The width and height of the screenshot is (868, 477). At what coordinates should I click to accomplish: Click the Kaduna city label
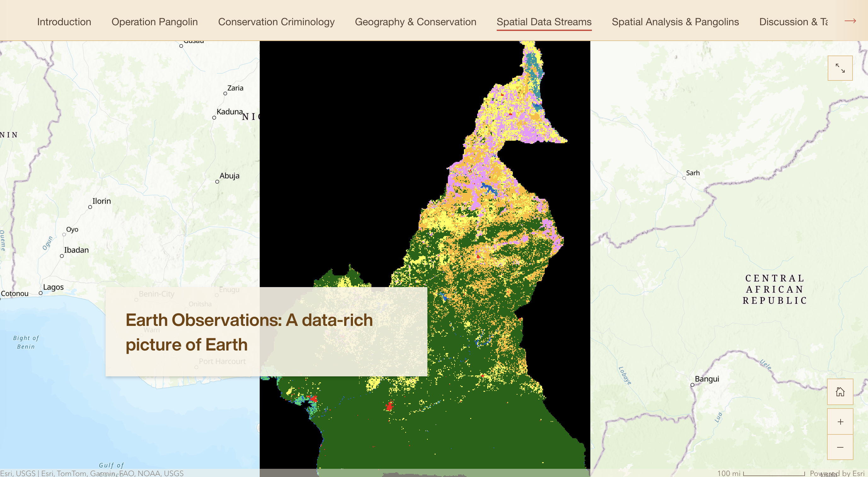click(x=229, y=112)
